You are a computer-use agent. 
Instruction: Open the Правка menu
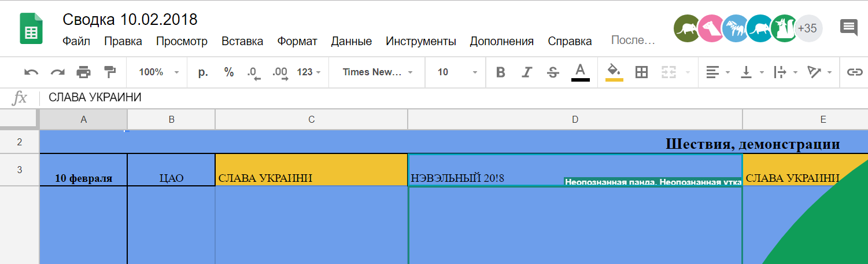tap(123, 41)
